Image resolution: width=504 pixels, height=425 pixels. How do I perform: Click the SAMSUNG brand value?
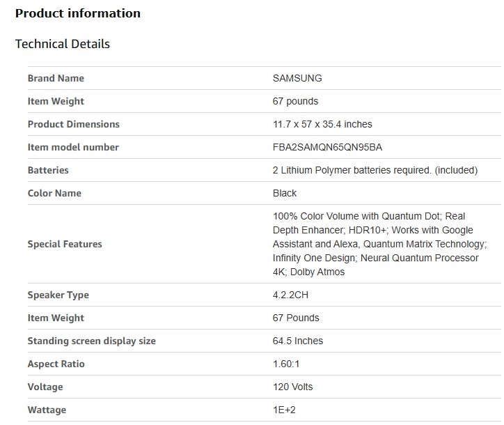click(x=297, y=78)
